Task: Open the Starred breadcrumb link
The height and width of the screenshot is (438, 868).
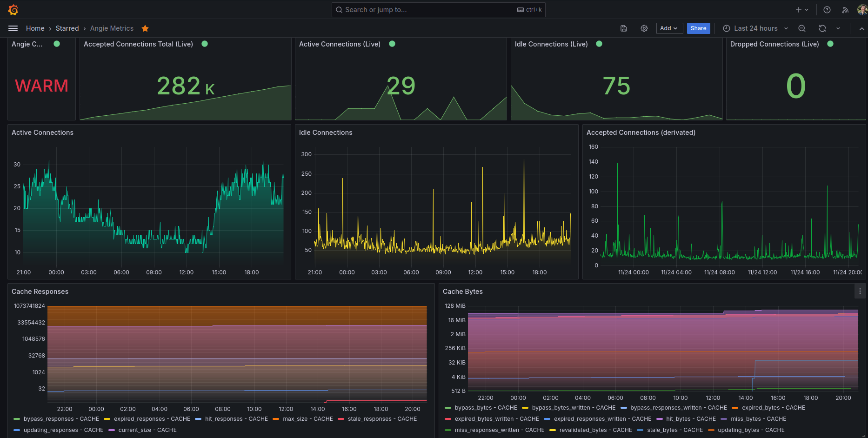Action: [67, 28]
